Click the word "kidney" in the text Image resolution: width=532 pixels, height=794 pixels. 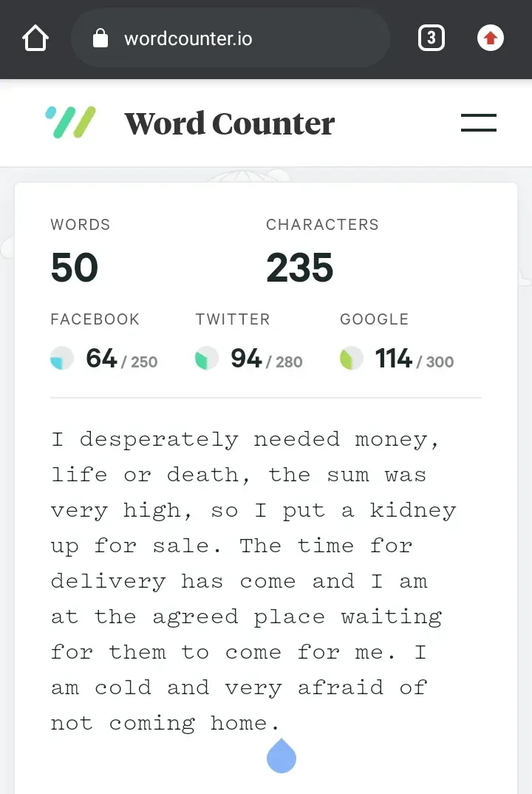pos(412,511)
